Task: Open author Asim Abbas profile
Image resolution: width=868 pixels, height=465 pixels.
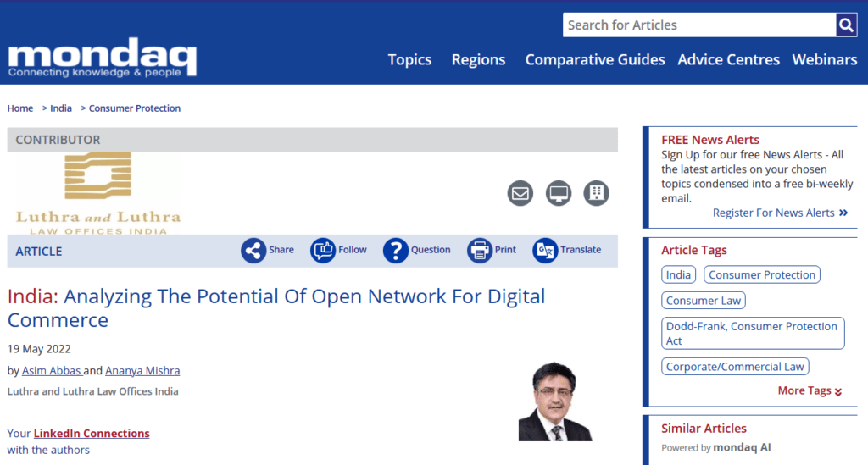Action: (51, 370)
